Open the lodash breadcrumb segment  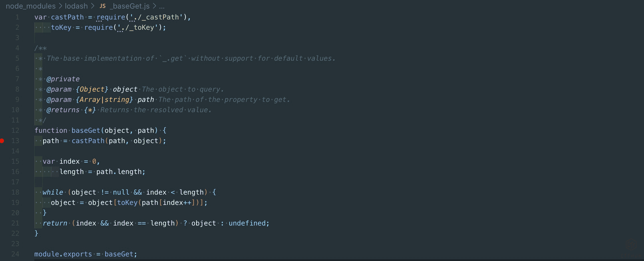(76, 6)
